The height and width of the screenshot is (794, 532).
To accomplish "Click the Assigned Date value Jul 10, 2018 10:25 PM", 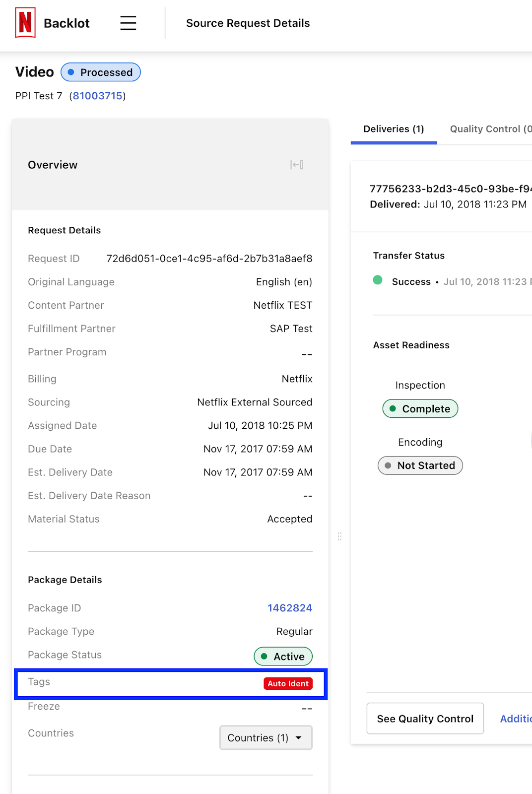I will (x=260, y=425).
